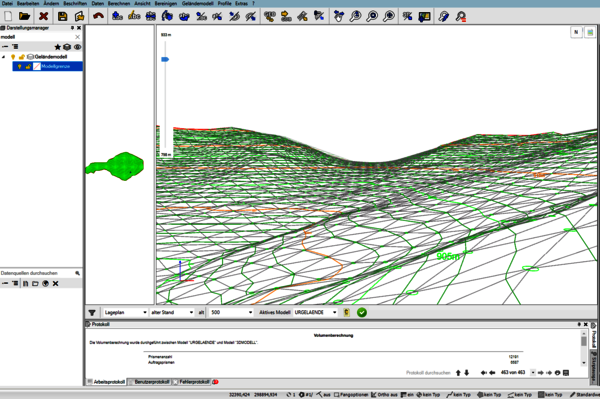Toggle lock icon on Modellgrenze layer

click(28, 66)
